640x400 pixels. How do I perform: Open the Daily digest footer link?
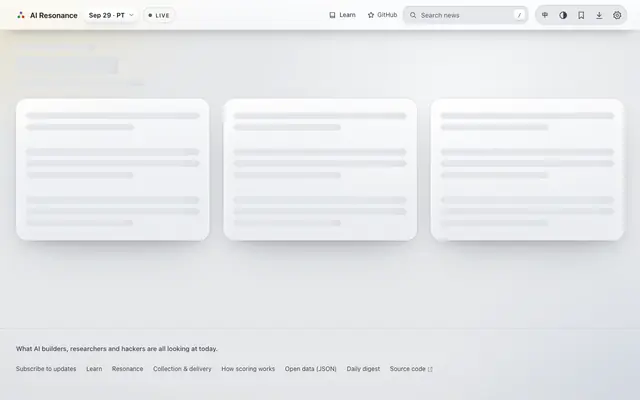(x=363, y=369)
